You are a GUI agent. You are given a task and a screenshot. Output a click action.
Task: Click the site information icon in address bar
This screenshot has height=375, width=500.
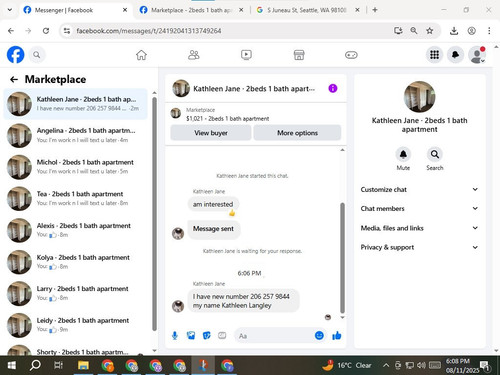point(67,31)
